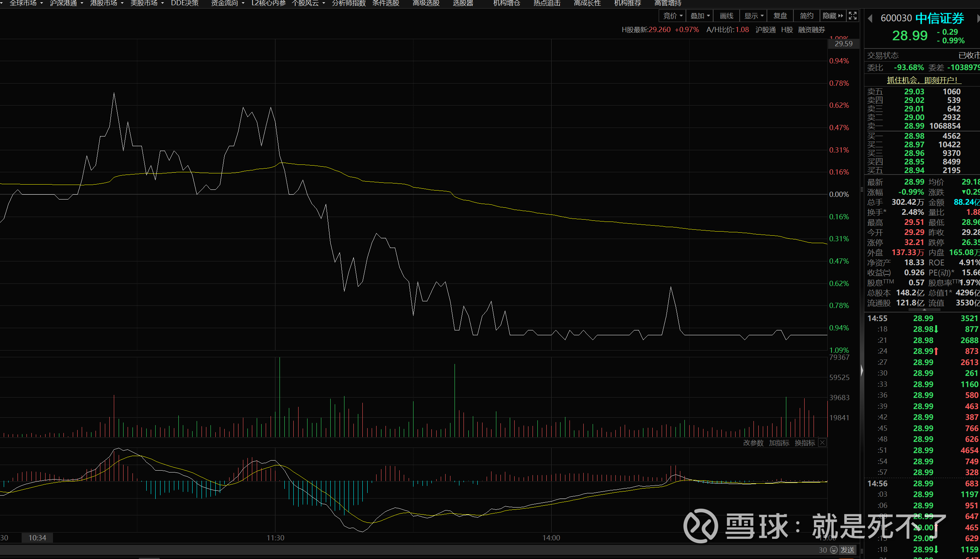Screen dimensions: 980x559
Task: Click the previous stock left arrow
Action: pos(870,18)
